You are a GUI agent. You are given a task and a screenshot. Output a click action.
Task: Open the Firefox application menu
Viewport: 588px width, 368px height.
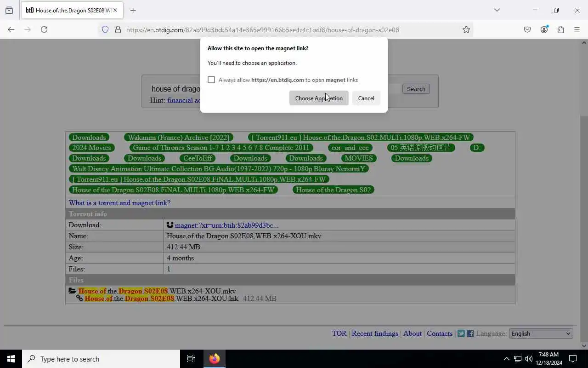click(577, 29)
